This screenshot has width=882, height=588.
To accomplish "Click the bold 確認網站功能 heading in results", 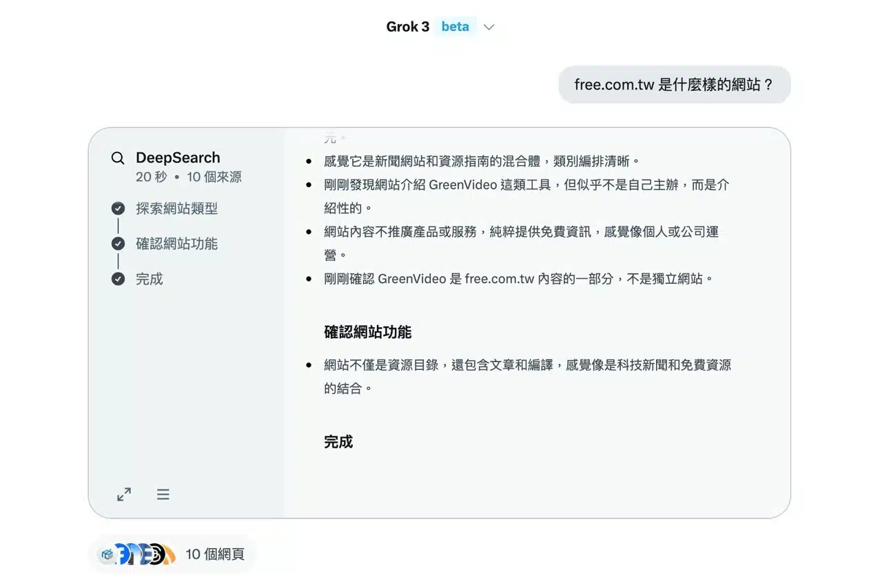I will (x=367, y=333).
